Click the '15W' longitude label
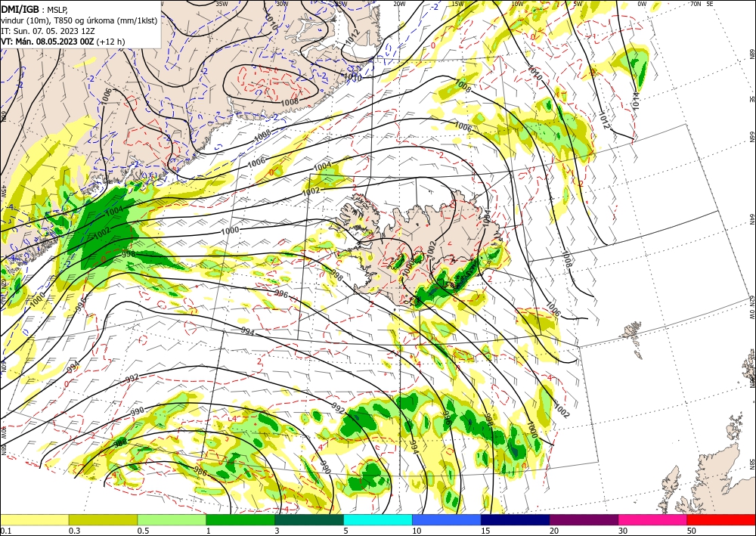This screenshot has height=536, width=756. 457,3
